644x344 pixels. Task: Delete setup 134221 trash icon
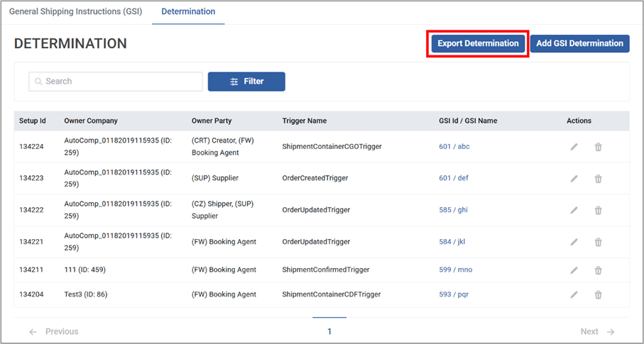[599, 242]
